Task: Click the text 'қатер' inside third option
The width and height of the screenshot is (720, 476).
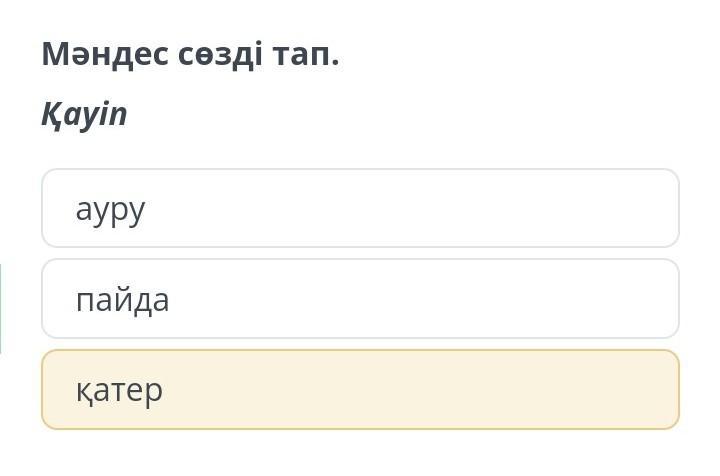Action: [x=119, y=390]
